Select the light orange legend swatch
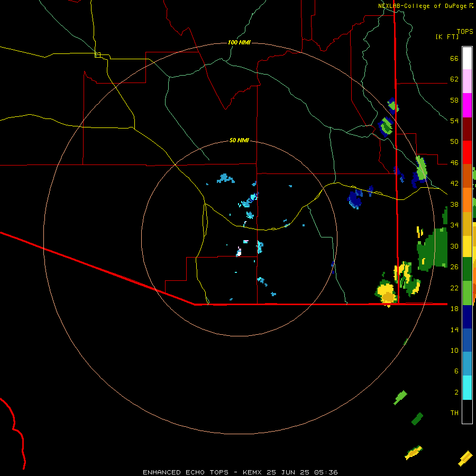 [x=467, y=200]
